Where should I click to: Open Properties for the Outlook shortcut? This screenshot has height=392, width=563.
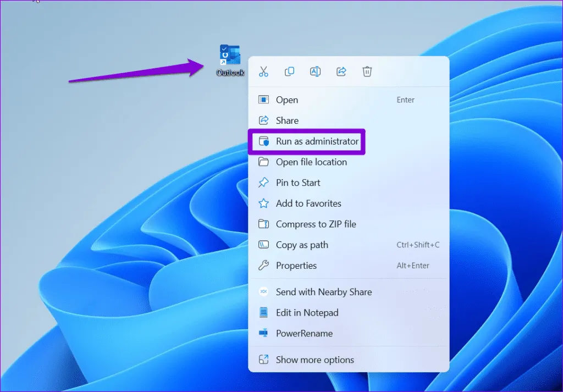[x=296, y=266]
